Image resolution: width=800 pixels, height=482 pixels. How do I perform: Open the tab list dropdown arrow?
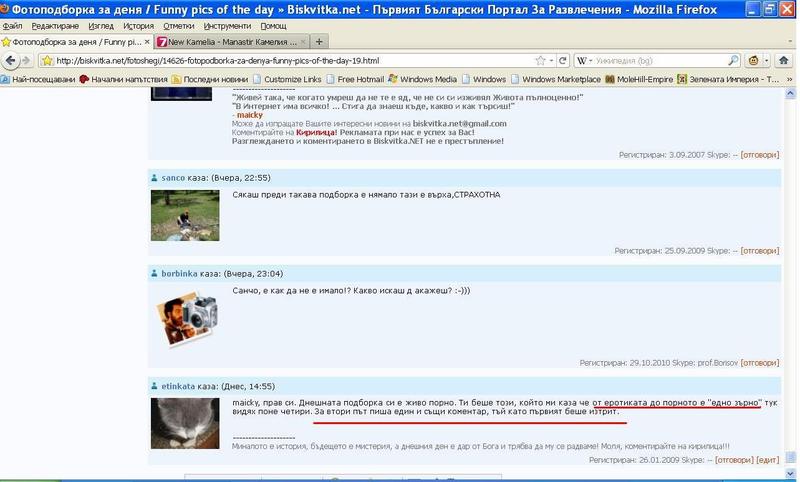coord(790,42)
